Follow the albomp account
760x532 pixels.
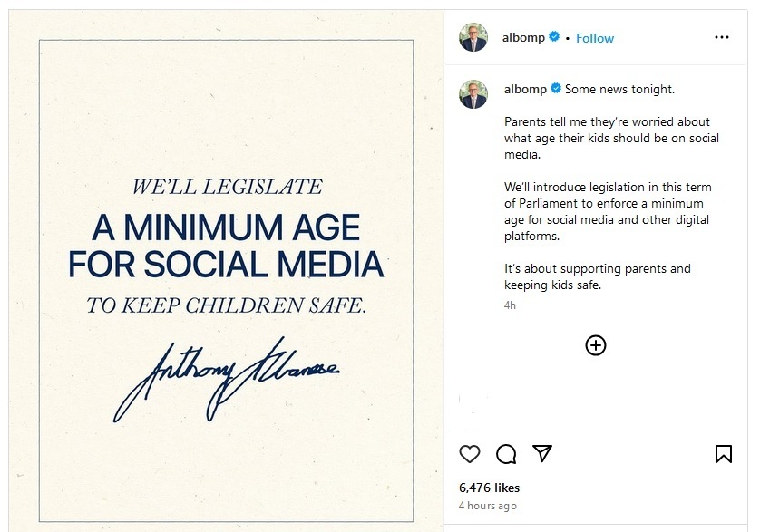pos(595,38)
